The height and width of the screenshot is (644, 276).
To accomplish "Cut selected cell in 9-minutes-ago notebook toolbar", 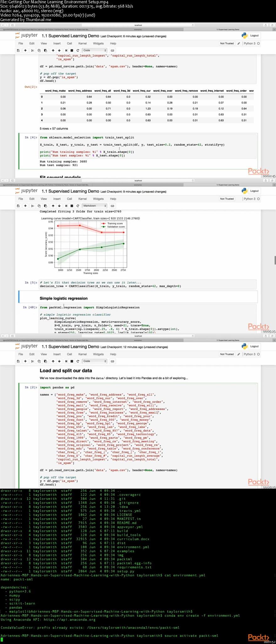I will pos(32,206).
